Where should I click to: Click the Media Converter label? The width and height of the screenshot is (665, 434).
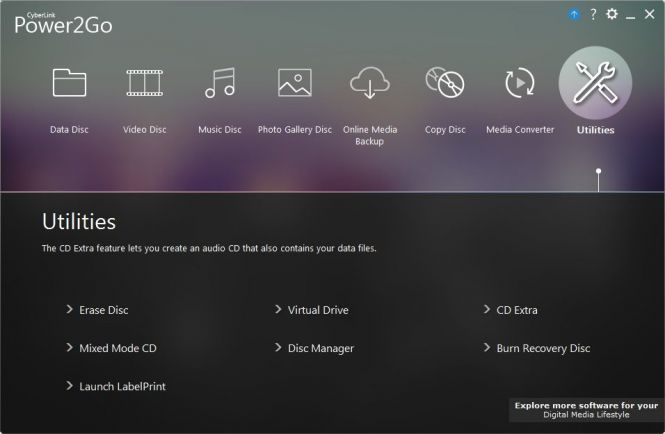(x=520, y=130)
